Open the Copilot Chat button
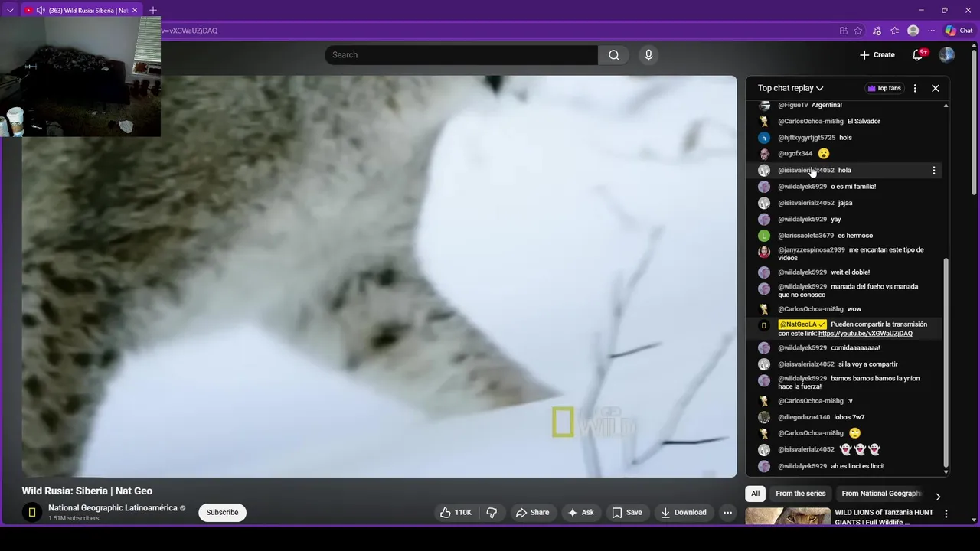This screenshot has height=551, width=980. click(959, 31)
